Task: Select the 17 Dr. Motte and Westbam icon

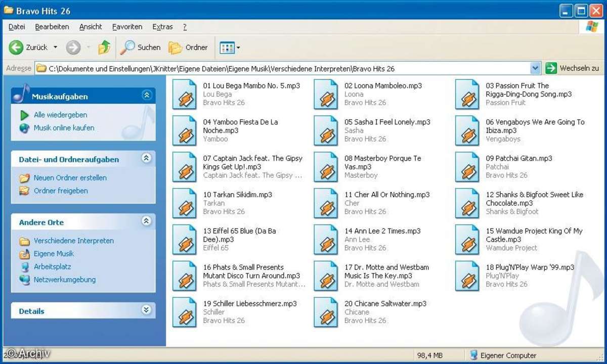Action: (326, 277)
